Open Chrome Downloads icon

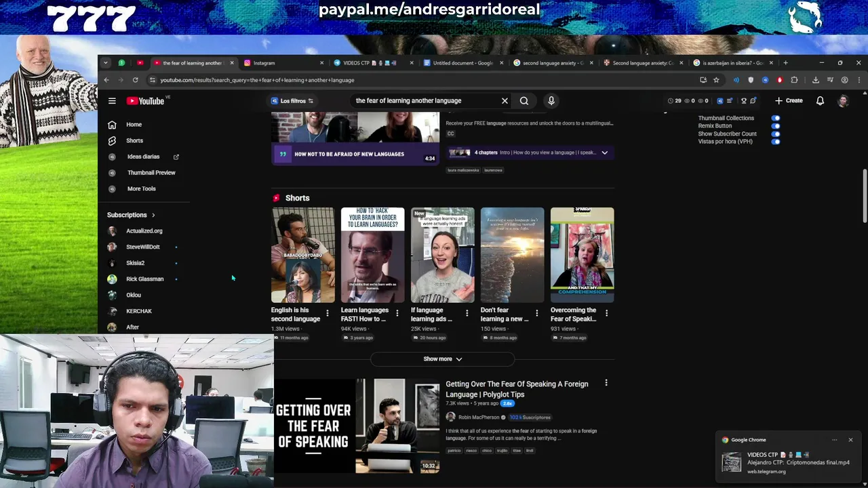click(x=816, y=80)
